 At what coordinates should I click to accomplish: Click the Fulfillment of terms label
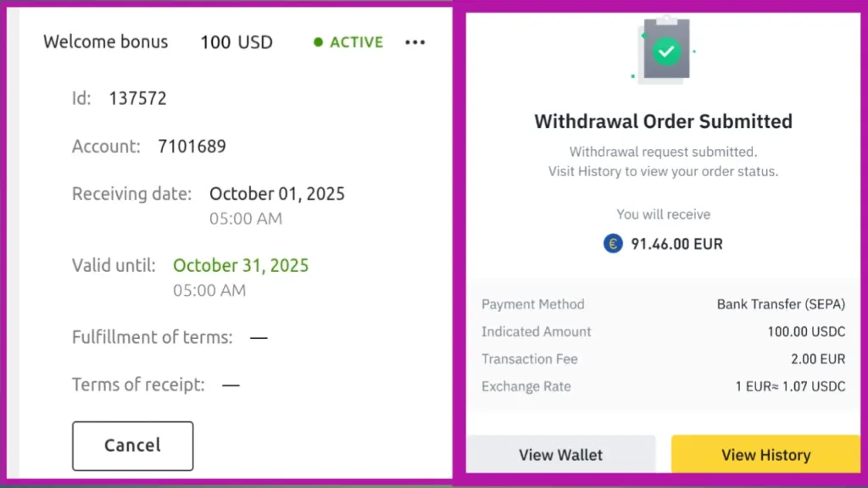click(152, 337)
